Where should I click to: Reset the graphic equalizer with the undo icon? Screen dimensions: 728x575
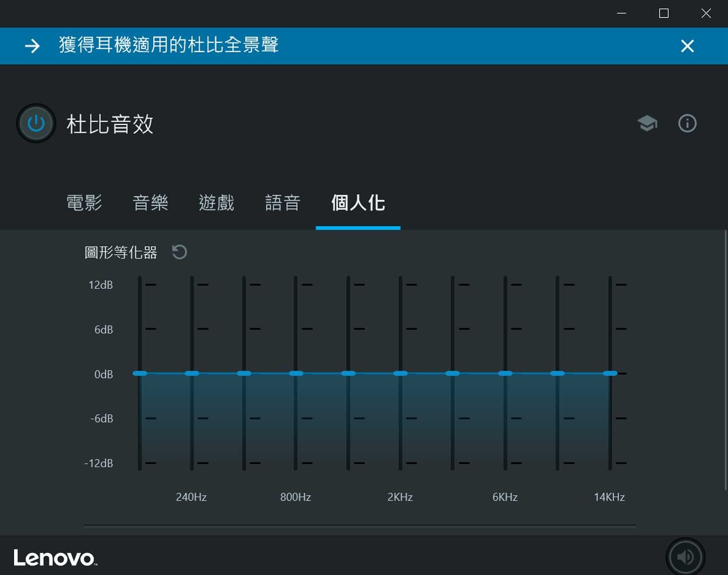(x=179, y=252)
